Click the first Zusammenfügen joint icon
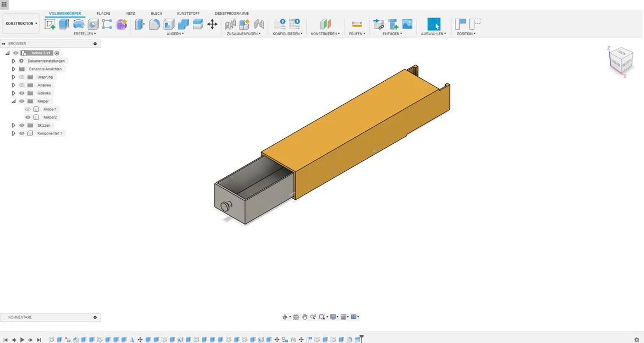Screen dimensions: 644x343 tap(230, 24)
